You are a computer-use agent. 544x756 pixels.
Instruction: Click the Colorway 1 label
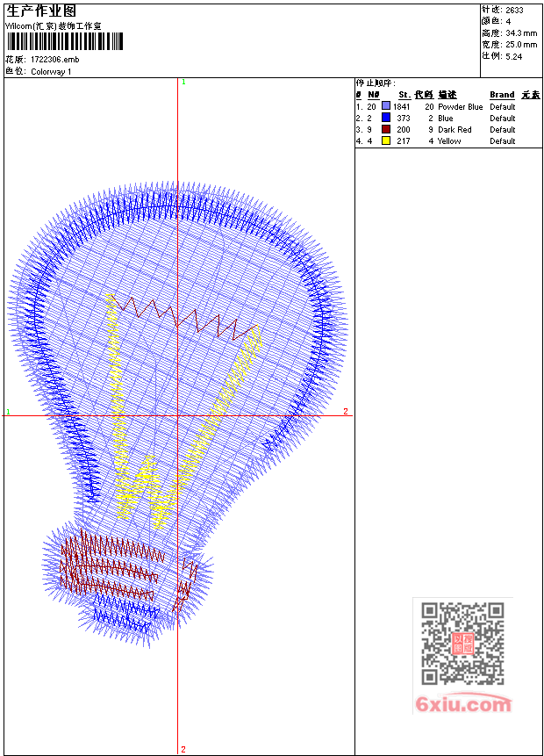51,71
